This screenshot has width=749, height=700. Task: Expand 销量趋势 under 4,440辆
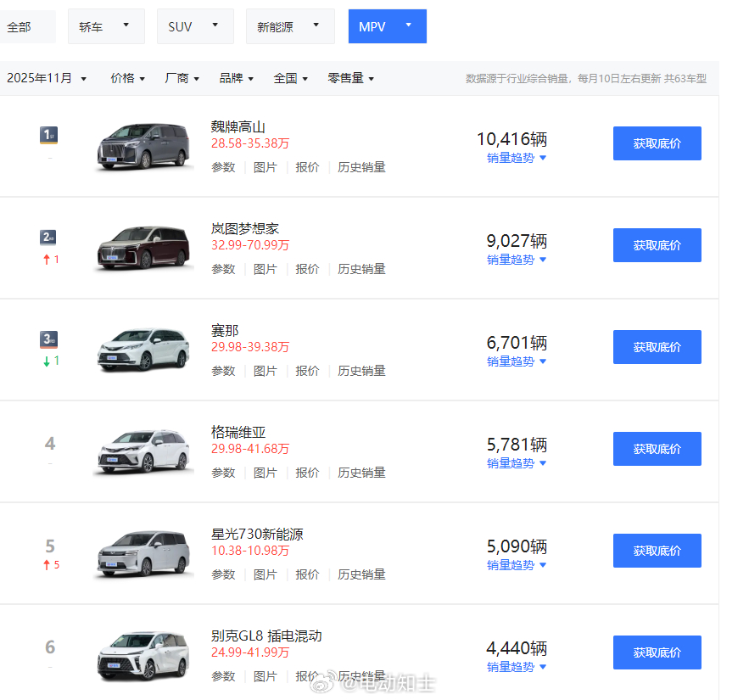point(517,667)
